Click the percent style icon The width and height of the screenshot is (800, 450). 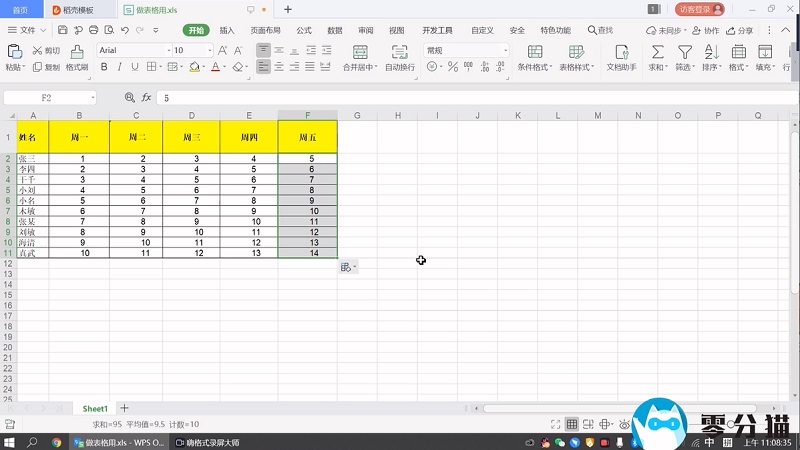[453, 67]
